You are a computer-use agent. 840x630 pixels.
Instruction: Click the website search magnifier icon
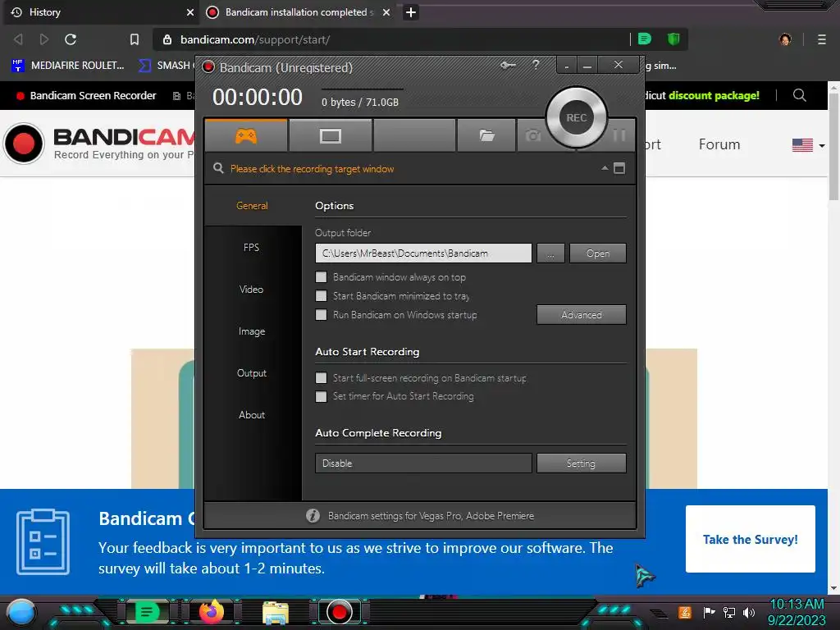point(799,95)
